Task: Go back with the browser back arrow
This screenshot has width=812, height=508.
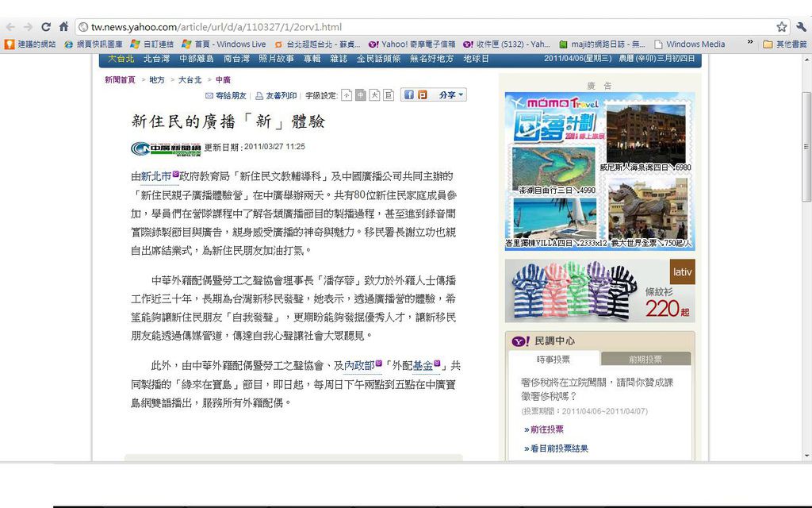Action: (10, 27)
